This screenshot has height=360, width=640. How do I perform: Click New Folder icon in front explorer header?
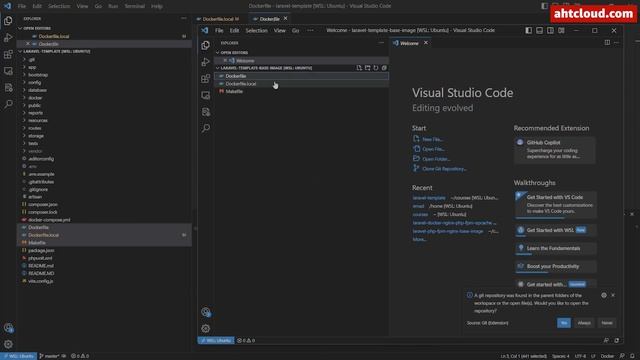coord(367,68)
